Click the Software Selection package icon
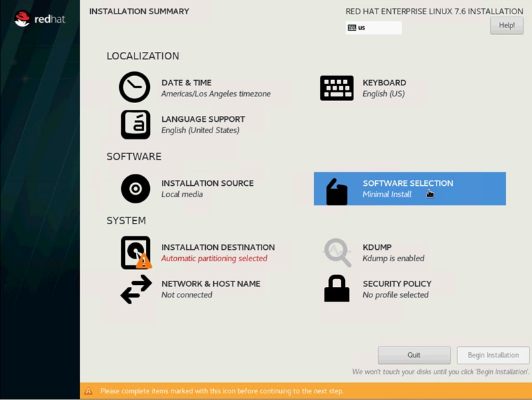The height and width of the screenshot is (400, 532). coord(336,192)
